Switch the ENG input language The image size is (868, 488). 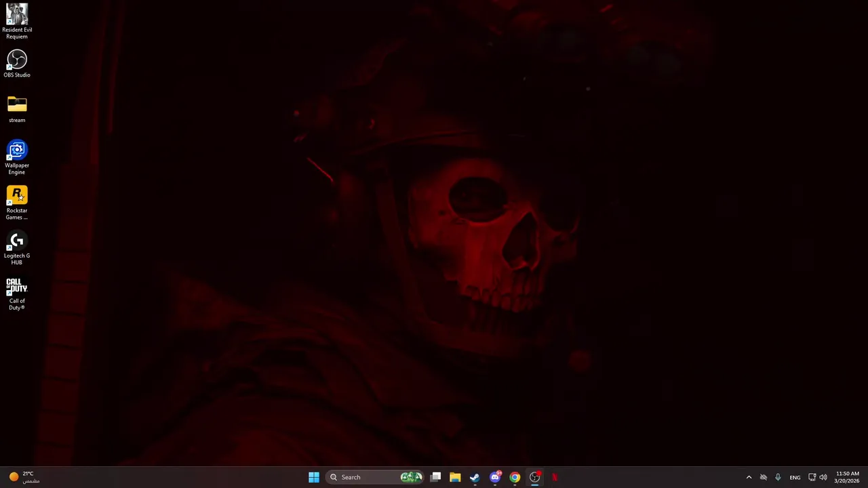[795, 477]
